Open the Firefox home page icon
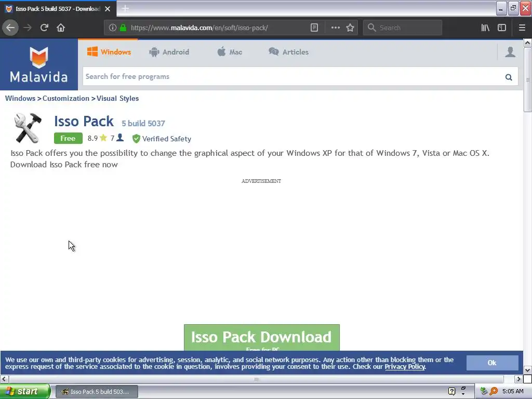This screenshot has height=399, width=532. (61, 28)
